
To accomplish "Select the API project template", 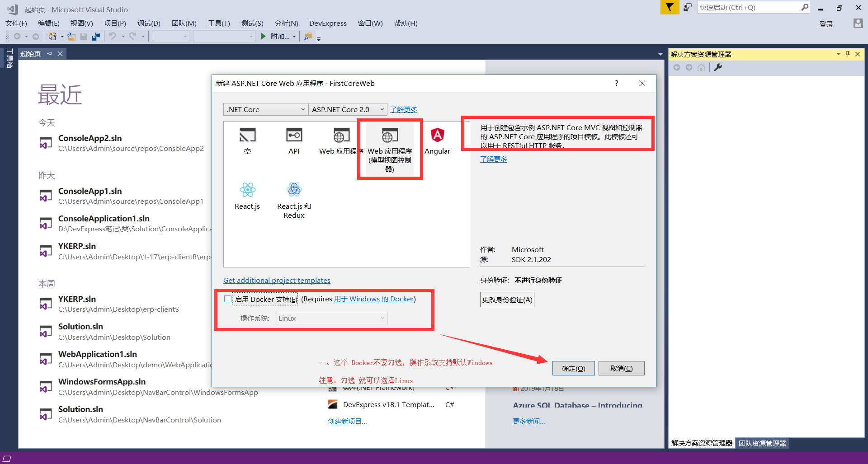I will [x=294, y=141].
